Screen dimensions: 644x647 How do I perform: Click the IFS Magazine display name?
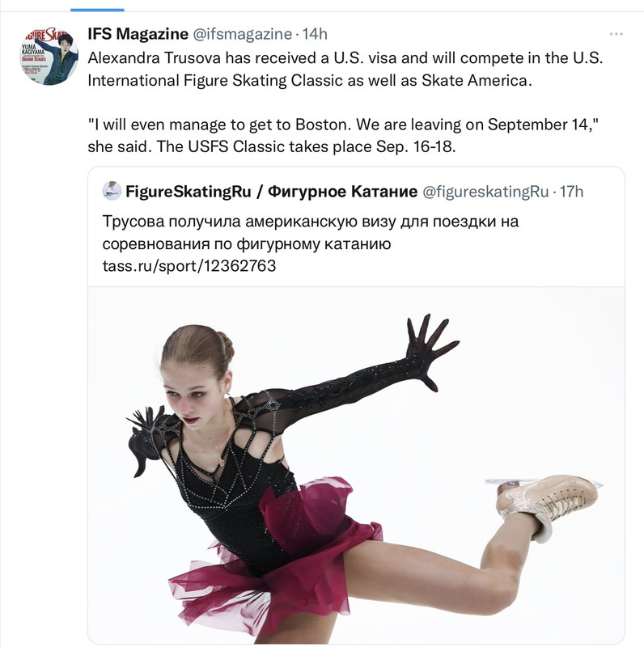pos(138,34)
